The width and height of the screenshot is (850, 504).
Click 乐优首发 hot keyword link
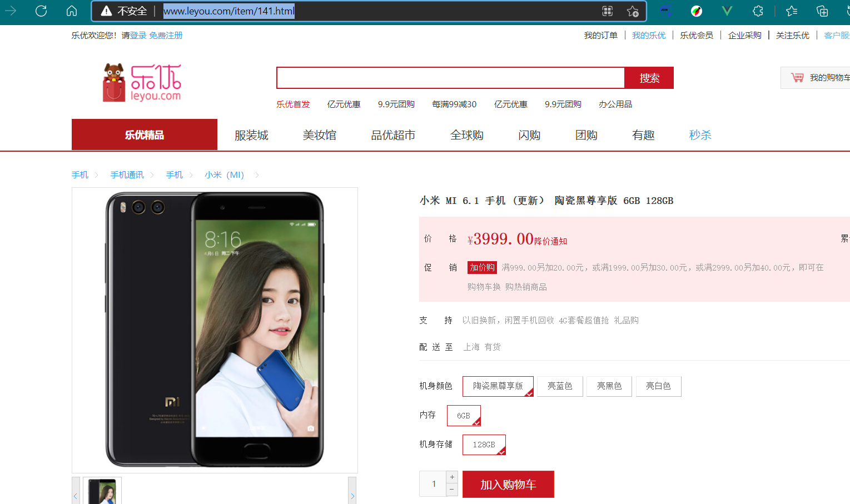tap(293, 104)
